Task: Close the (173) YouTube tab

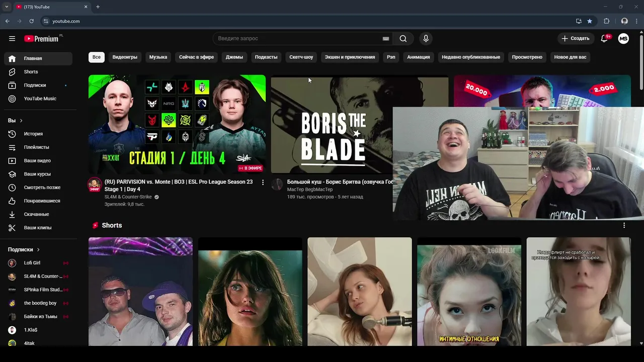Action: [x=86, y=7]
